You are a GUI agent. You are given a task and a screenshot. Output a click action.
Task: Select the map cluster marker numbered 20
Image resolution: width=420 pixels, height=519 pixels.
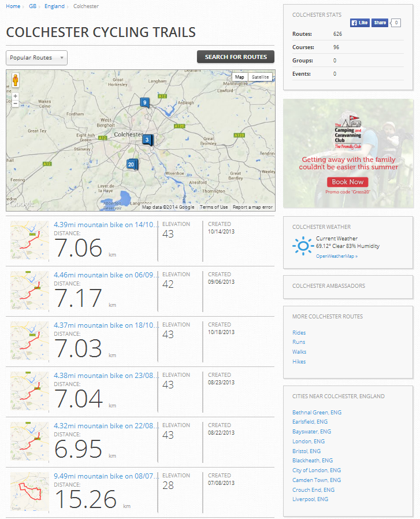(132, 165)
